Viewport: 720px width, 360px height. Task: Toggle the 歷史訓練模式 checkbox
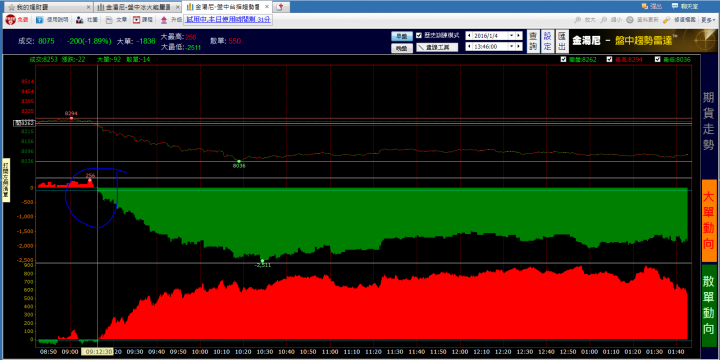pos(418,35)
